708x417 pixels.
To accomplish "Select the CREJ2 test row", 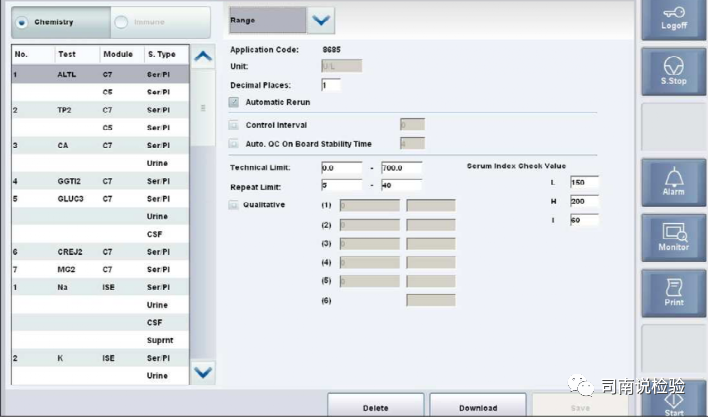I will (x=100, y=252).
